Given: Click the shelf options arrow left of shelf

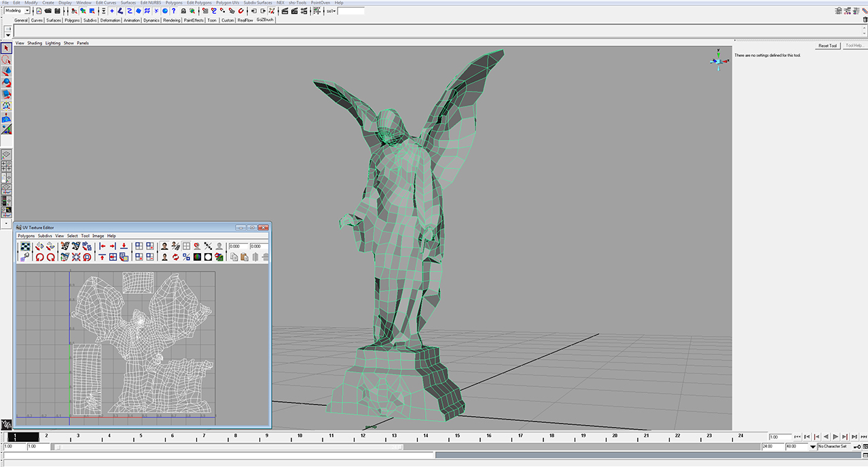Looking at the screenshot, I should tap(8, 35).
